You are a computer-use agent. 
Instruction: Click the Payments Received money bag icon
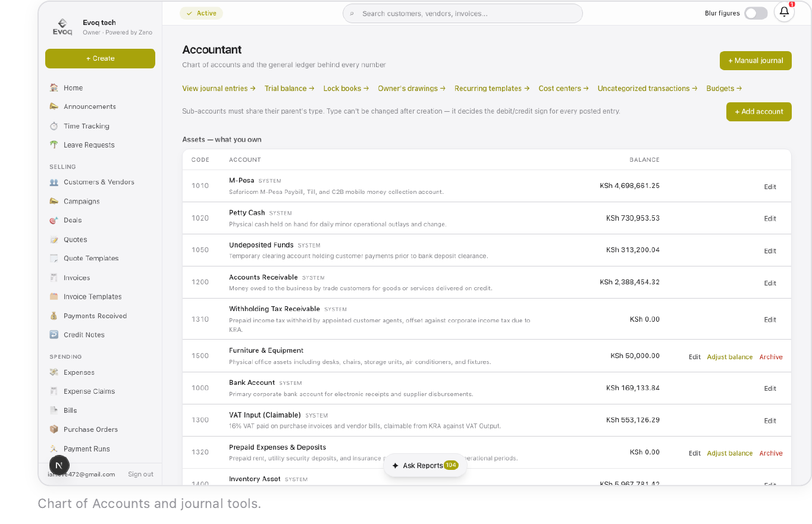[x=54, y=316]
